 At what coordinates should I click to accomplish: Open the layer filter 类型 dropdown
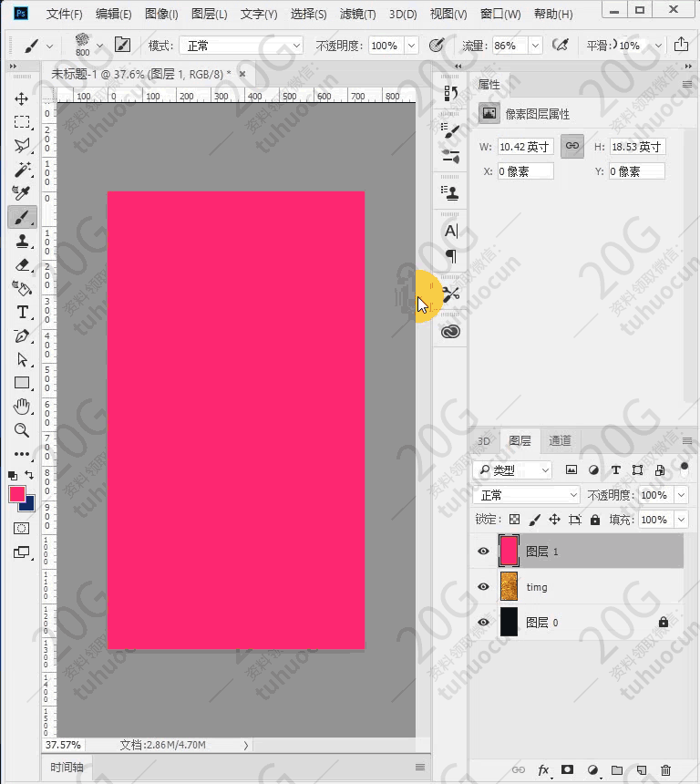pos(512,470)
